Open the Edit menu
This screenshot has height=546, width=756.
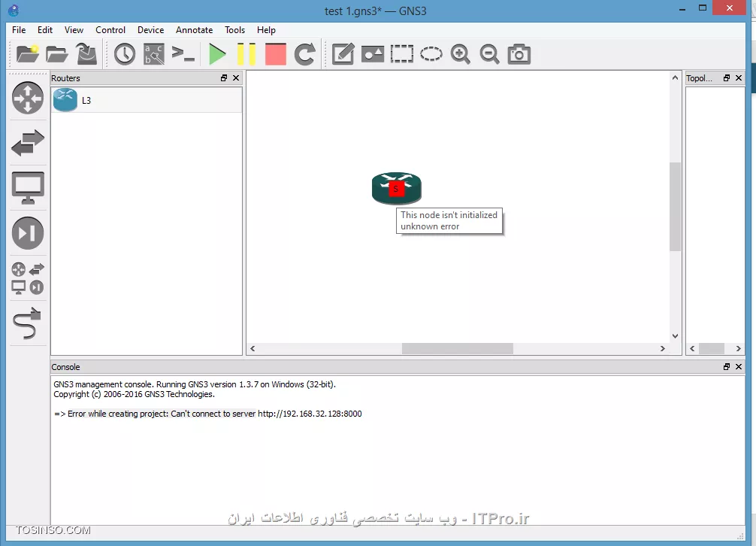[45, 30]
